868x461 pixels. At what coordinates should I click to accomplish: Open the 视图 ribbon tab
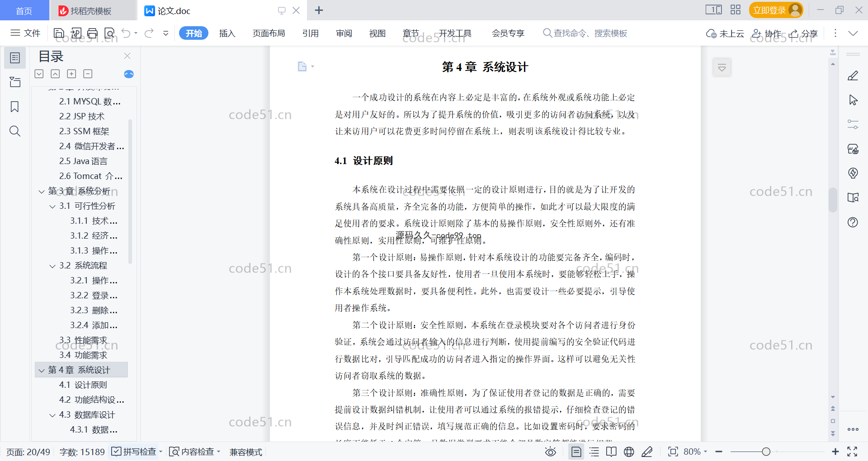377,33
